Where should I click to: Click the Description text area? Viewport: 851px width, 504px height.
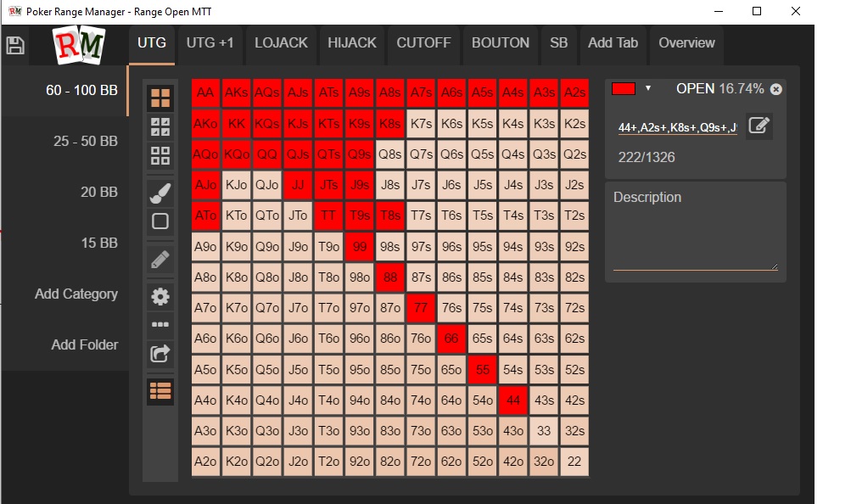[695, 236]
